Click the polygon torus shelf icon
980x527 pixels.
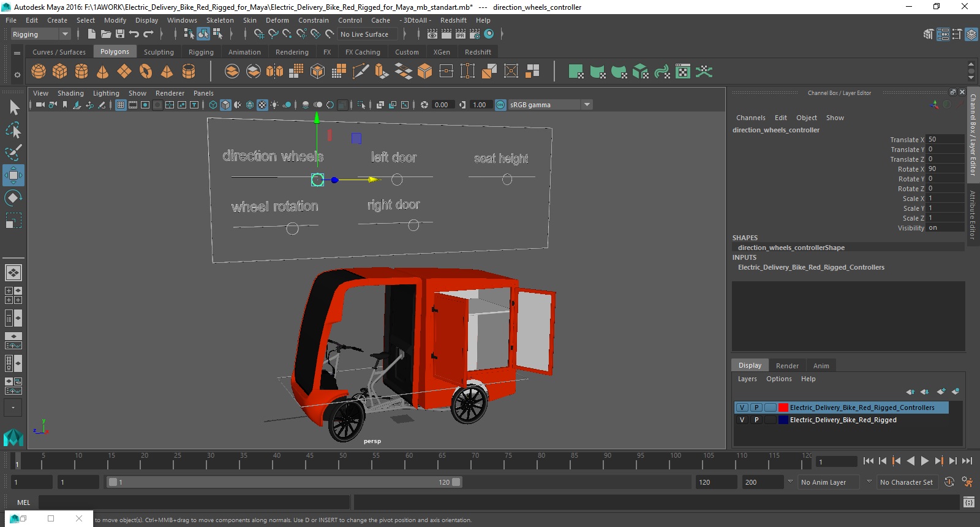146,72
